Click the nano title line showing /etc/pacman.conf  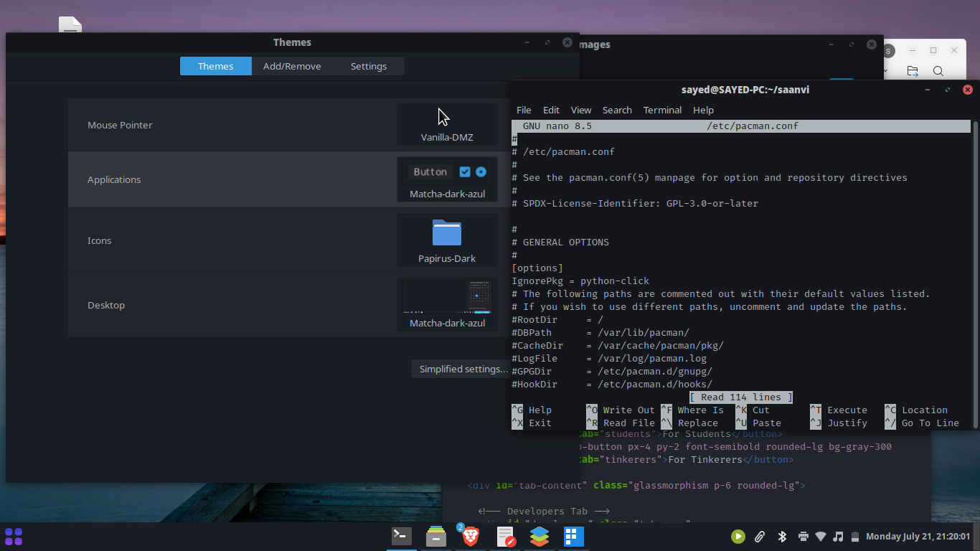tap(740, 126)
